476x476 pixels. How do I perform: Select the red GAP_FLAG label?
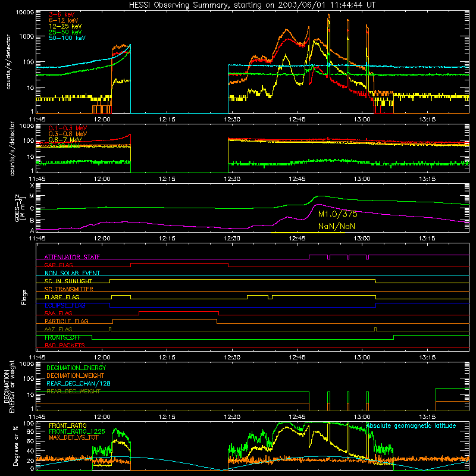click(58, 265)
